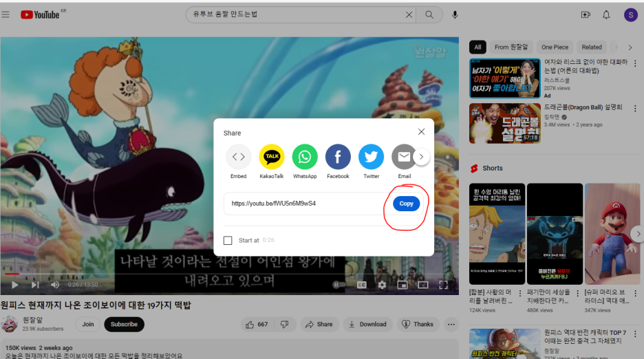Enter full screen
Viewport: 644px width, 359px height.
pyautogui.click(x=444, y=285)
